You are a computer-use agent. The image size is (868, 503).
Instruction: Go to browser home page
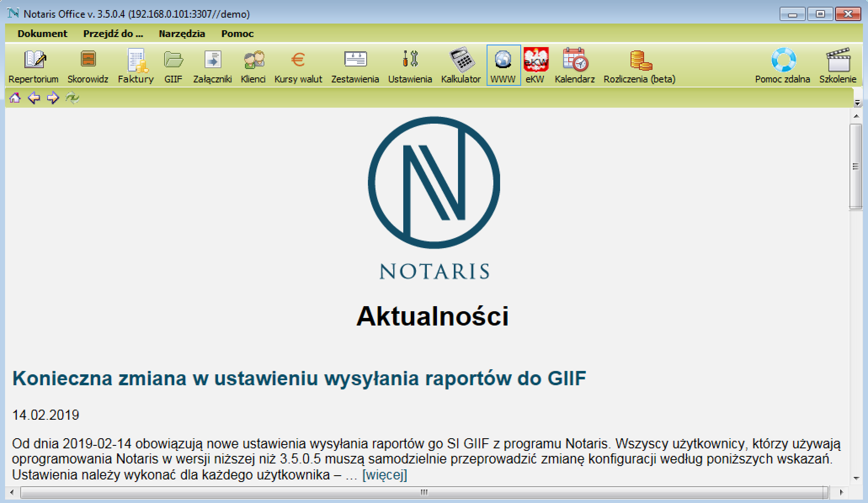(15, 98)
